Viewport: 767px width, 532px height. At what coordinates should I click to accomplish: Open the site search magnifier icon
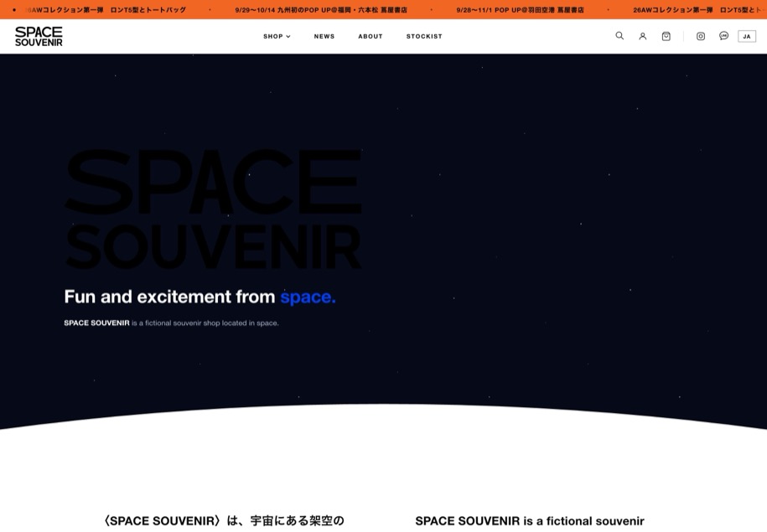pos(619,36)
